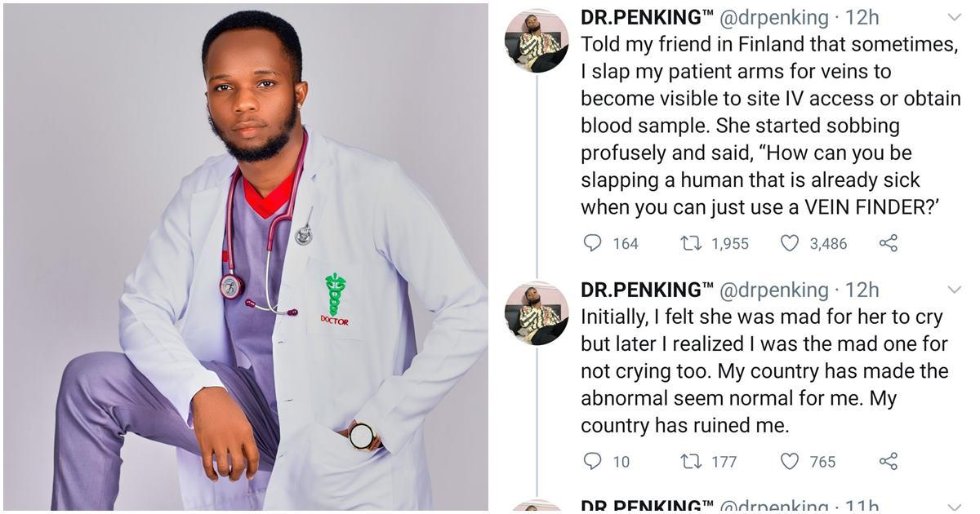Open the dropdown chevron on second tweet
Viewport: 980px width, 514px height.
(x=954, y=290)
